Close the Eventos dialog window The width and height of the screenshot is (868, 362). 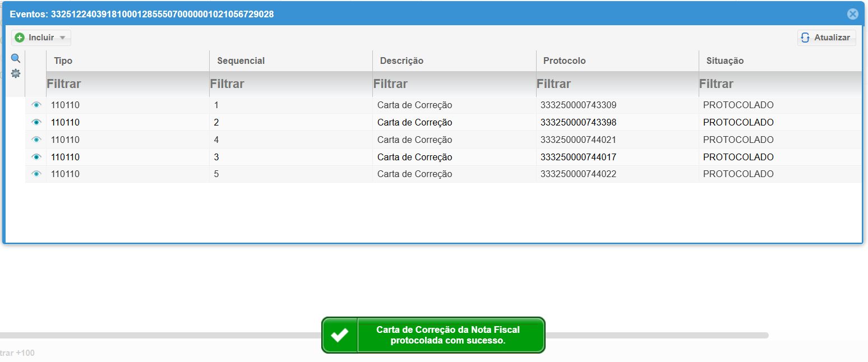tap(852, 14)
